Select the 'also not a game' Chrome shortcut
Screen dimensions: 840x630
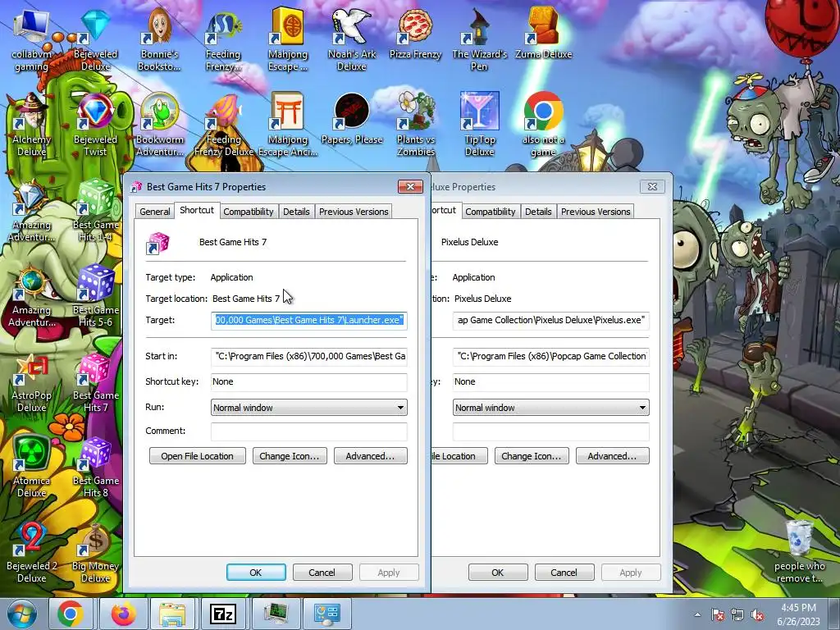(x=543, y=126)
